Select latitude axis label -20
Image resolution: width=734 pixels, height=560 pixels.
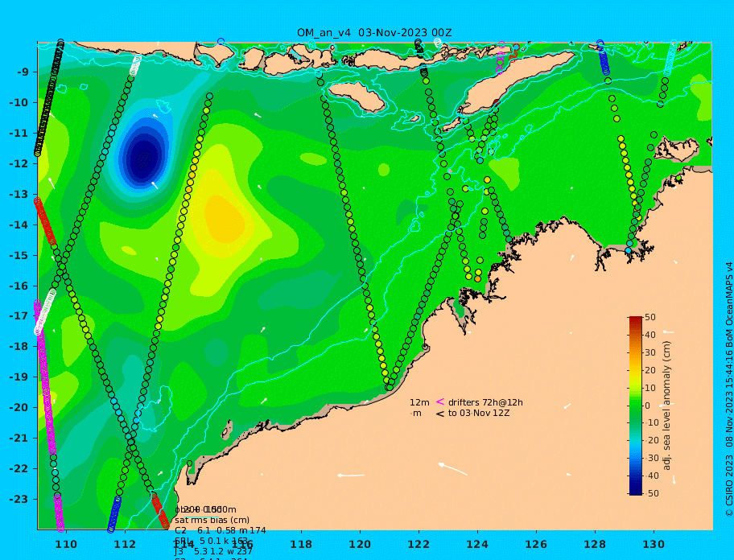pyautogui.click(x=19, y=407)
